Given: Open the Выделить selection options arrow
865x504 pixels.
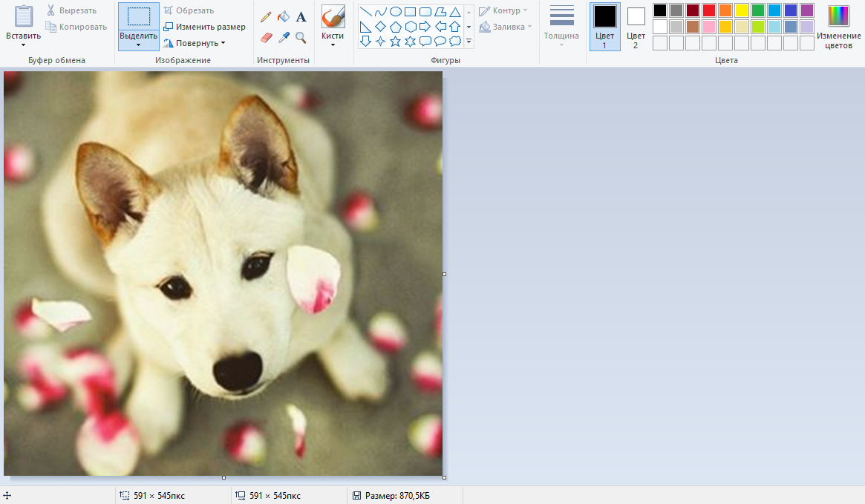Looking at the screenshot, I should [139, 45].
